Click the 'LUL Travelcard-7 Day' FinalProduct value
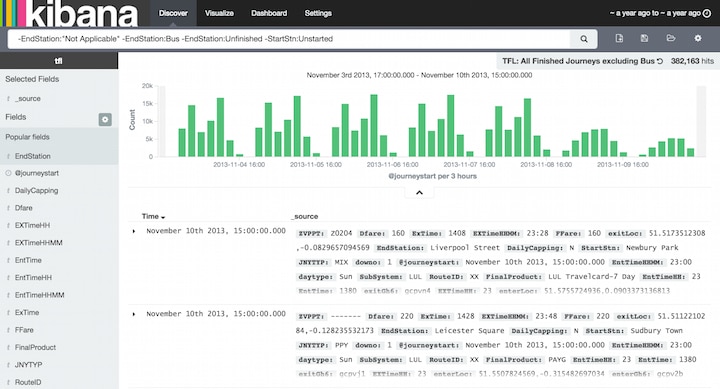Image resolution: width=720 pixels, height=389 pixels. pyautogui.click(x=591, y=277)
